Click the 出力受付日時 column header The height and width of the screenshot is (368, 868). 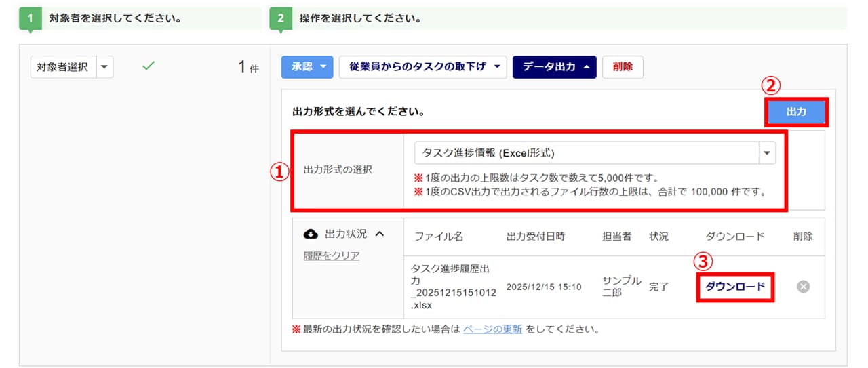pyautogui.click(x=535, y=237)
